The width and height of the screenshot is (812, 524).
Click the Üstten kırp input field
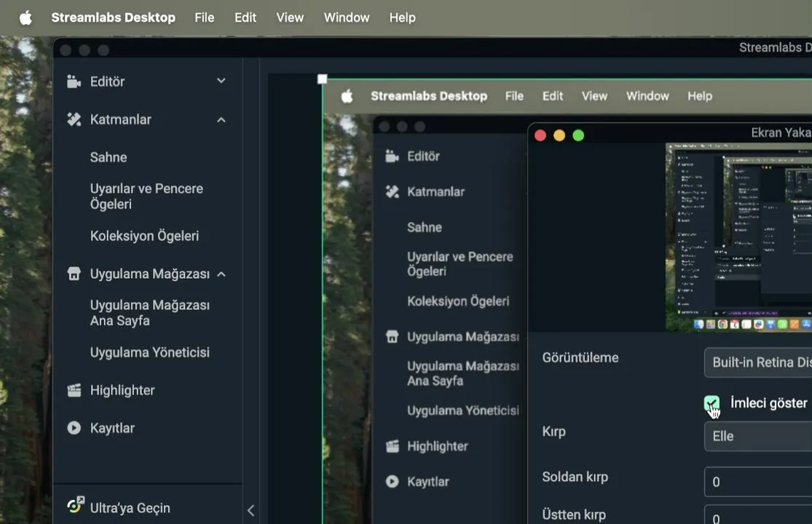pyautogui.click(x=758, y=515)
